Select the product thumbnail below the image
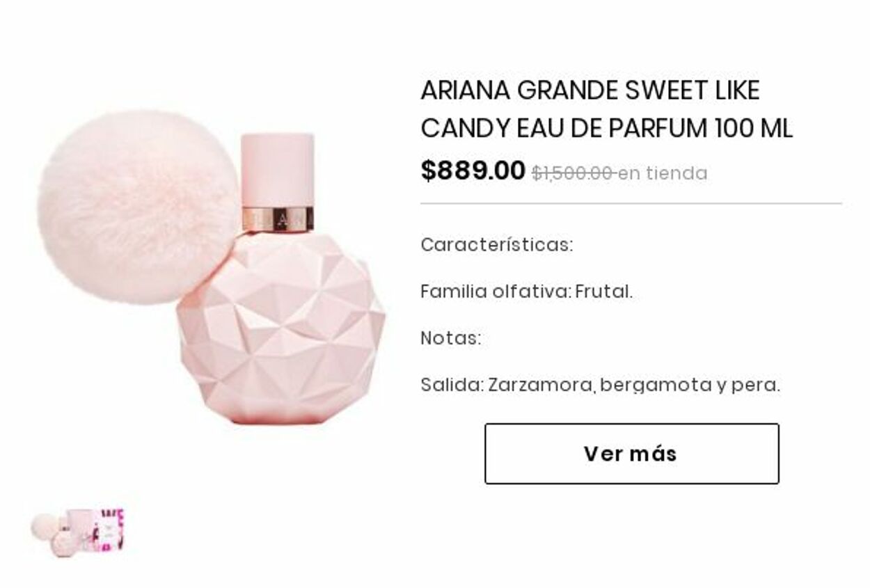The height and width of the screenshot is (588, 870). click(77, 533)
